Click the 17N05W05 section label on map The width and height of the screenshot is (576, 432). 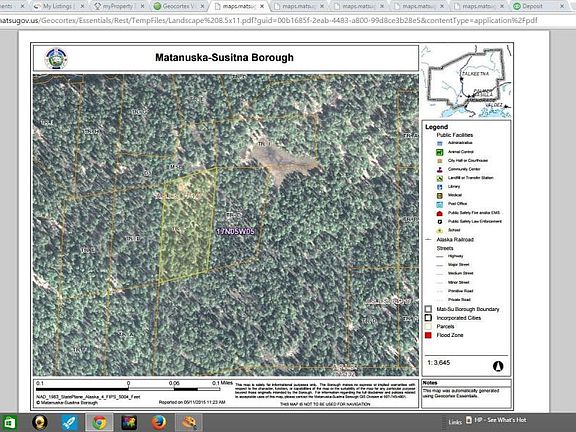point(235,231)
